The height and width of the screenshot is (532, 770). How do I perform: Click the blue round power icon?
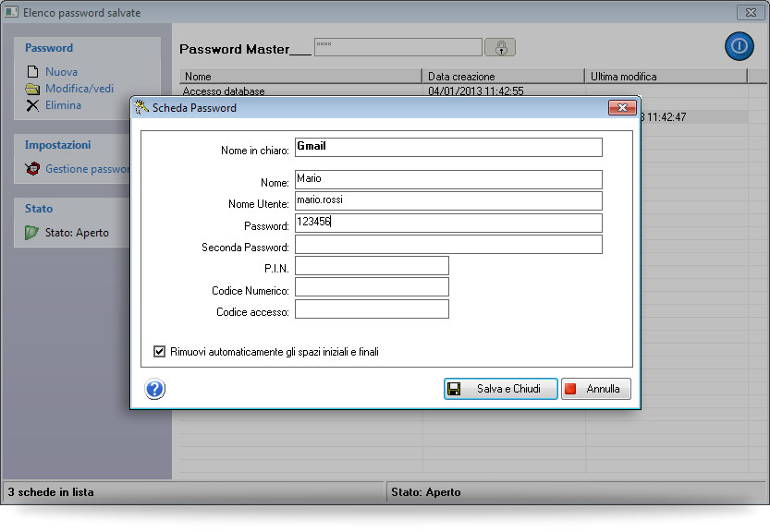739,46
